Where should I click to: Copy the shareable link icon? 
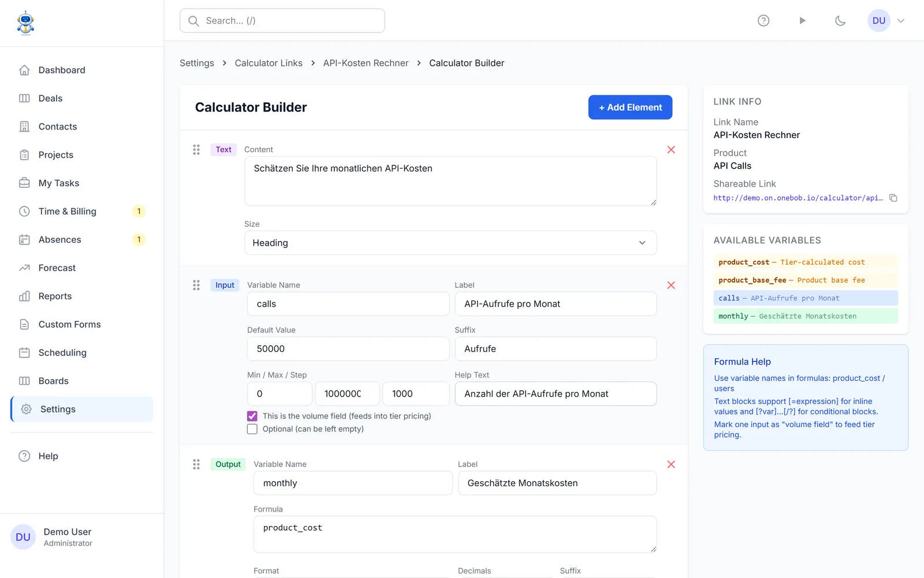click(893, 198)
